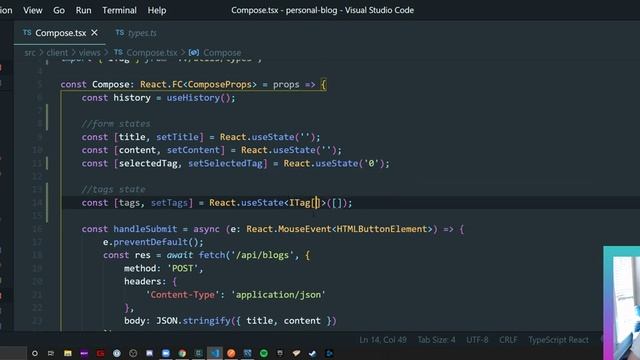This screenshot has height=360, width=640.
Task: Click the 'Content-Type' key
Action: pyautogui.click(x=182, y=295)
